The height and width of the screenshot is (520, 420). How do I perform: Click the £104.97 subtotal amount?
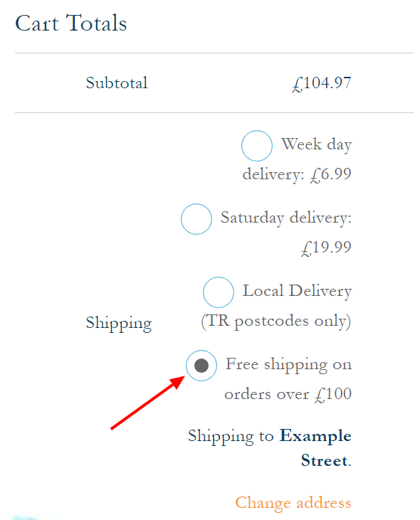(x=322, y=83)
